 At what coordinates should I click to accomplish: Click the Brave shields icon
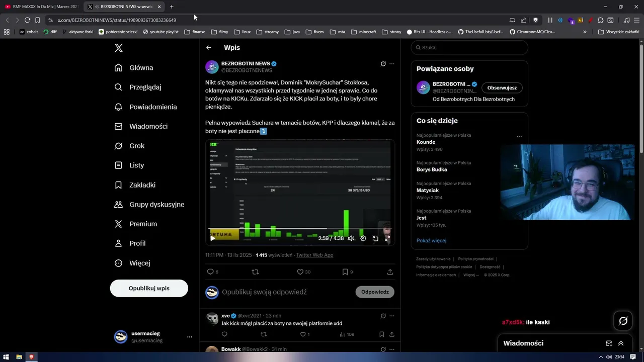535,20
